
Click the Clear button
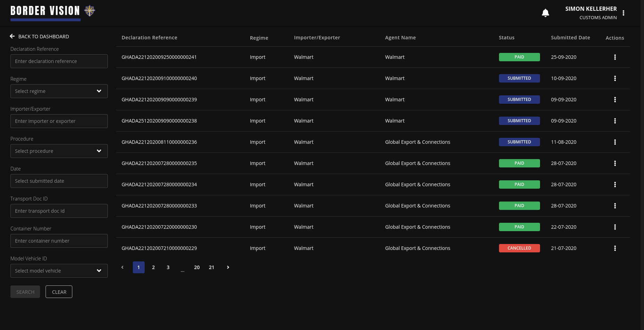(59, 292)
